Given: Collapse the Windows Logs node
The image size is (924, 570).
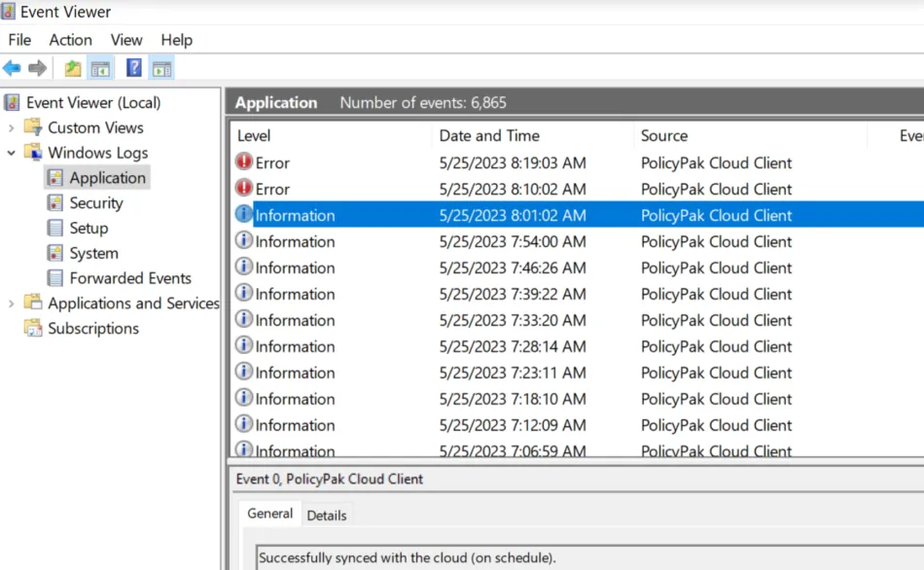Looking at the screenshot, I should tap(12, 153).
